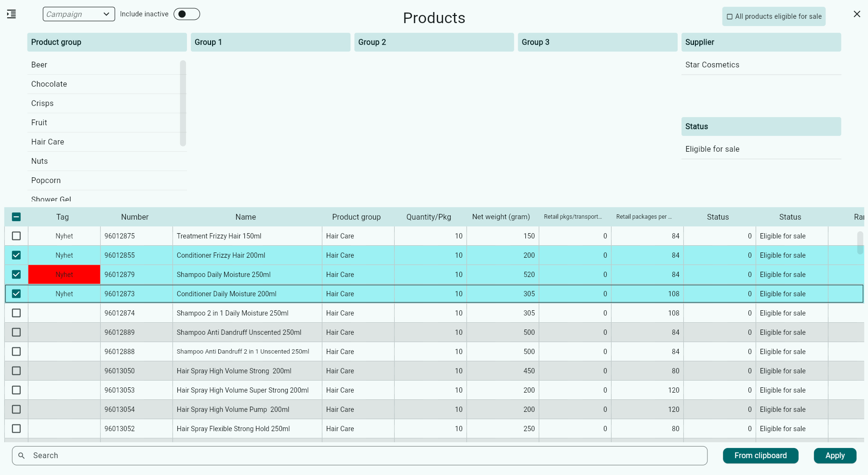
Task: Check the row for 96012874
Action: coord(16,313)
